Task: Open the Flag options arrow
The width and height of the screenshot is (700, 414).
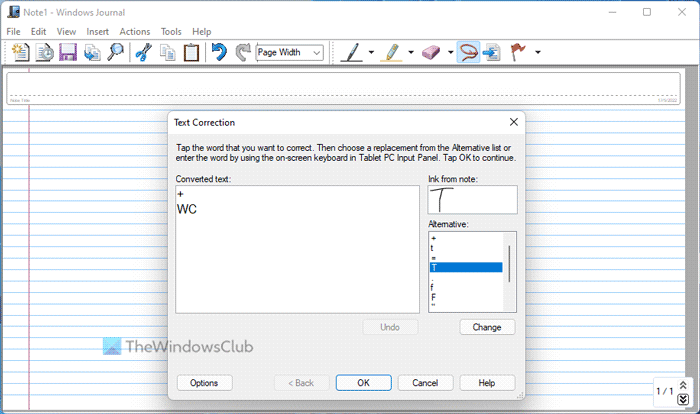Action: click(x=538, y=52)
